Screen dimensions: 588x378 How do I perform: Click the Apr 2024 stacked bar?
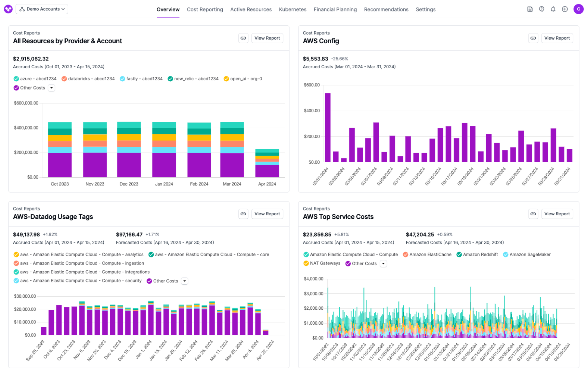tap(267, 163)
